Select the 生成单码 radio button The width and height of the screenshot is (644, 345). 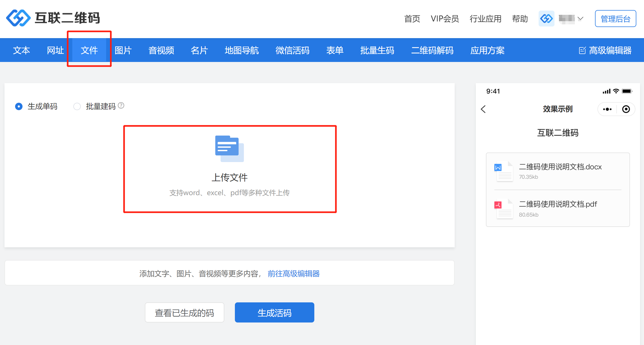[19, 106]
